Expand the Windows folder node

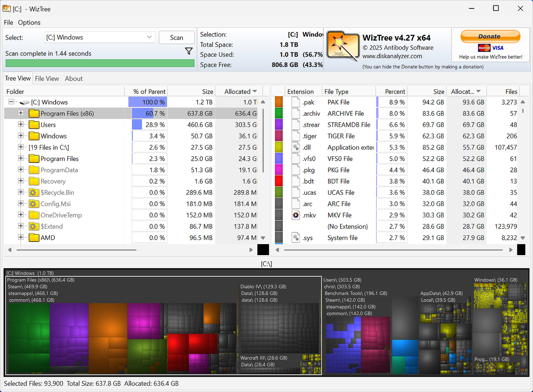[x=21, y=136]
